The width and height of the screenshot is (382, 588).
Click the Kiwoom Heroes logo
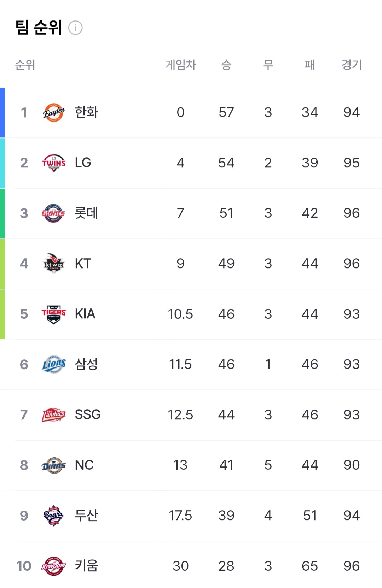pos(54,566)
